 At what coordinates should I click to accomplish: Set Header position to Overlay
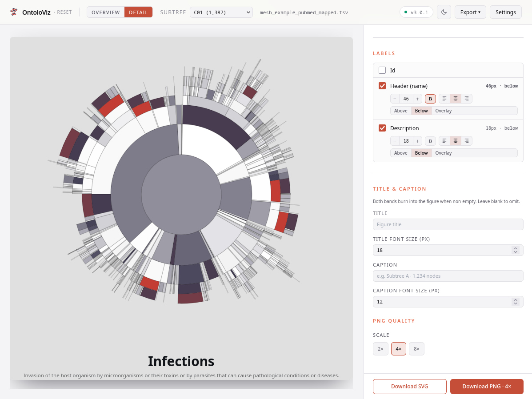(x=444, y=111)
